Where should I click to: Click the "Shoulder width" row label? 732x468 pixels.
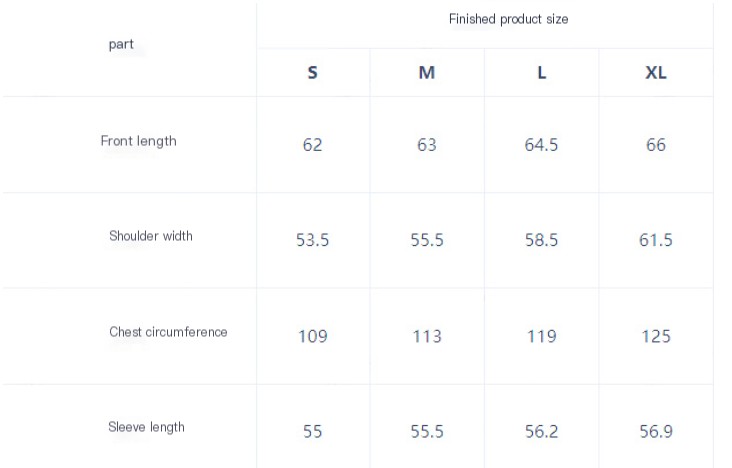[x=151, y=236]
